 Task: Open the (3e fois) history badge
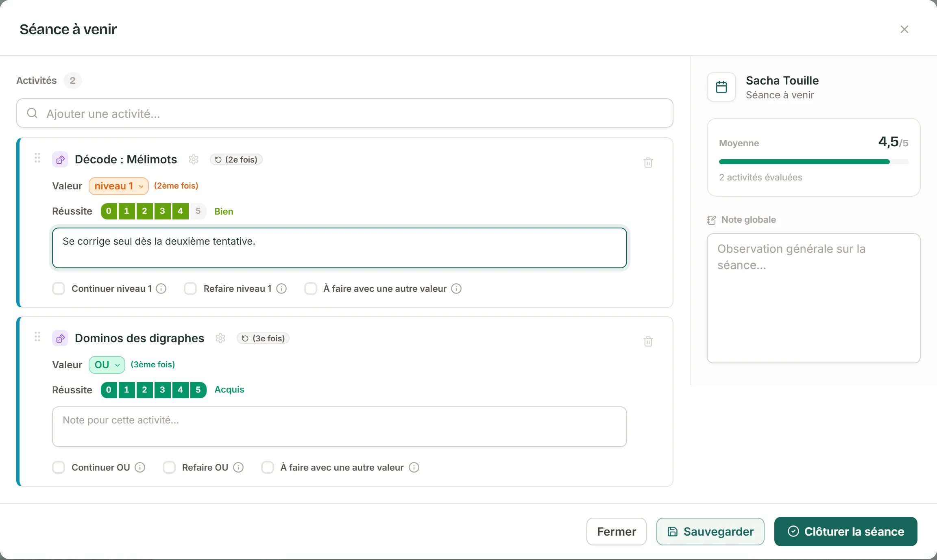(x=263, y=339)
